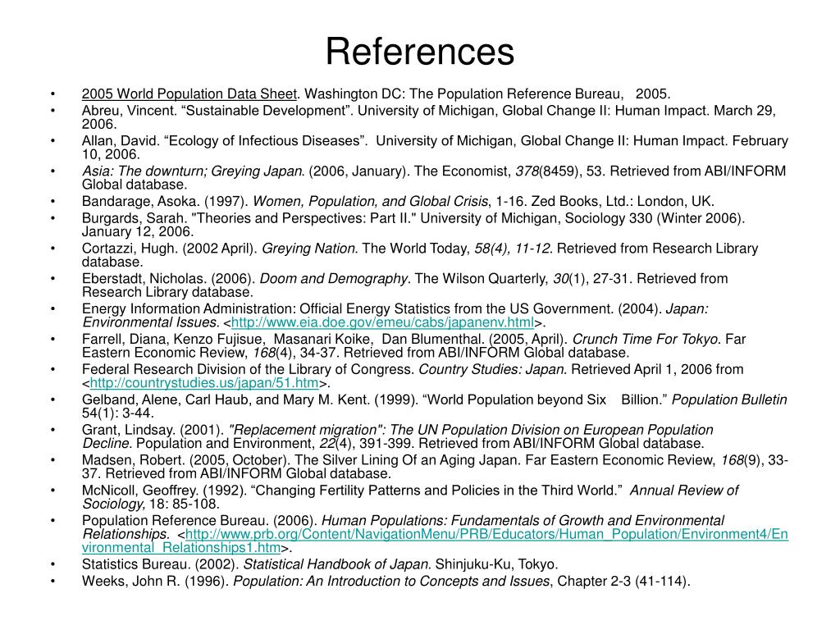This screenshot has height=630, width=840.
Task: Select the Federal Research Division entry
Action: 413,376
